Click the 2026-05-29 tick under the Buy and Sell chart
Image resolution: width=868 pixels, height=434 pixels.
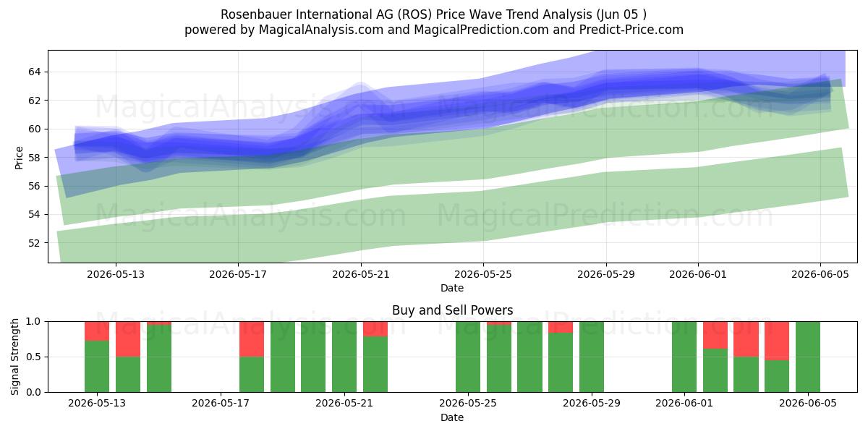(592, 404)
